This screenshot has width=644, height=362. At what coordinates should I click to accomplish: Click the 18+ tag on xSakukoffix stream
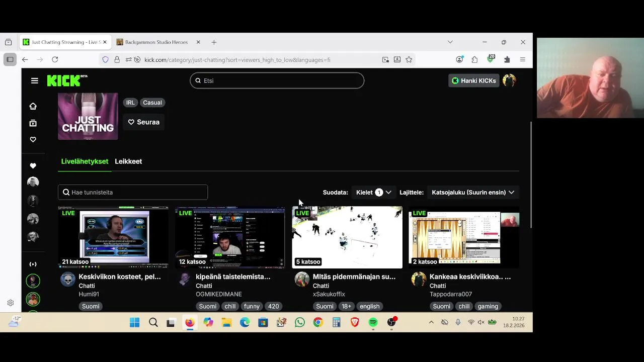347,306
